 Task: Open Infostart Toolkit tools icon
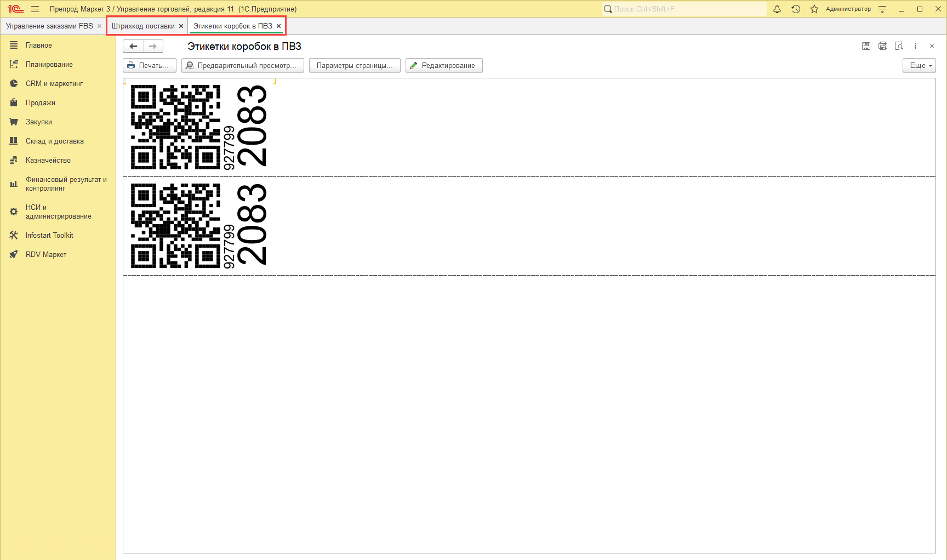point(14,236)
